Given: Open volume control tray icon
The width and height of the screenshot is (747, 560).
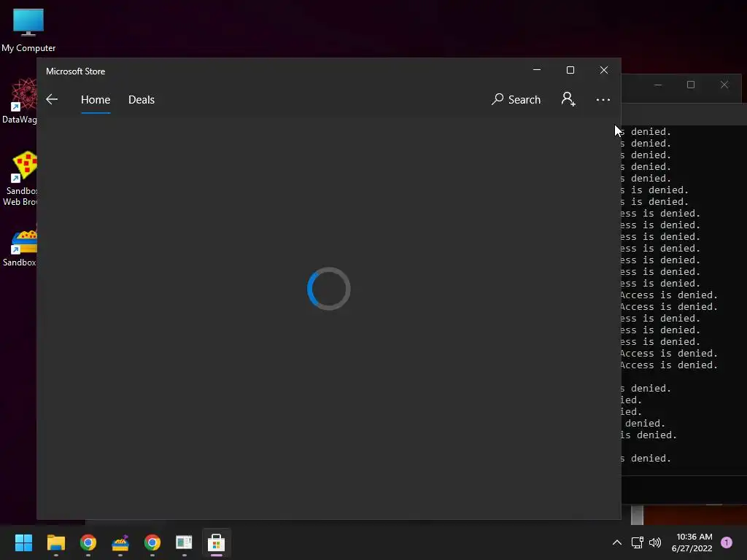Looking at the screenshot, I should point(656,542).
